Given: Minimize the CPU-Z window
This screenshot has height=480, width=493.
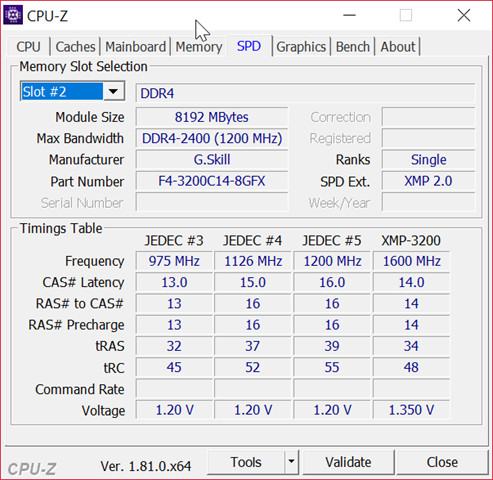Looking at the screenshot, I should pos(349,15).
